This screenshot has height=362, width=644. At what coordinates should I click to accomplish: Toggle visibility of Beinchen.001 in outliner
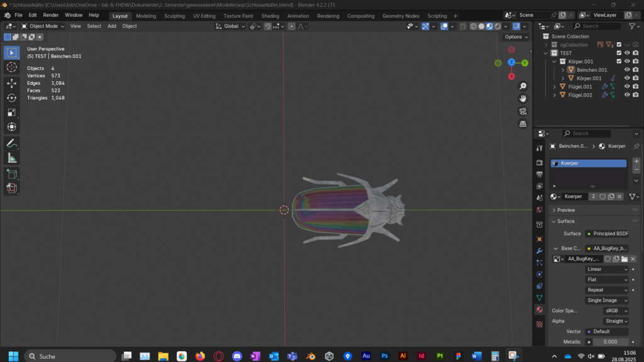point(626,70)
